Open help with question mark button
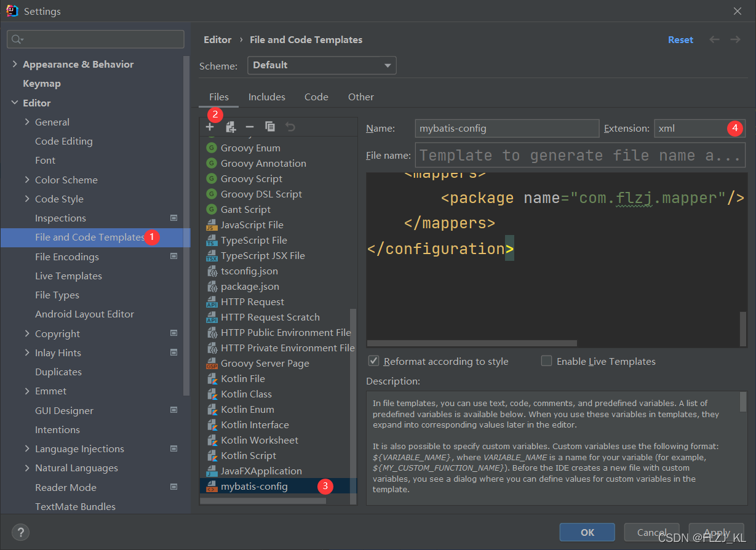 point(20,532)
